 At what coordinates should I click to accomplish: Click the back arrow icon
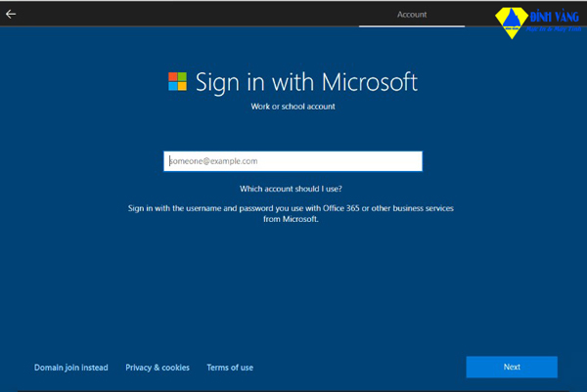pyautogui.click(x=11, y=14)
